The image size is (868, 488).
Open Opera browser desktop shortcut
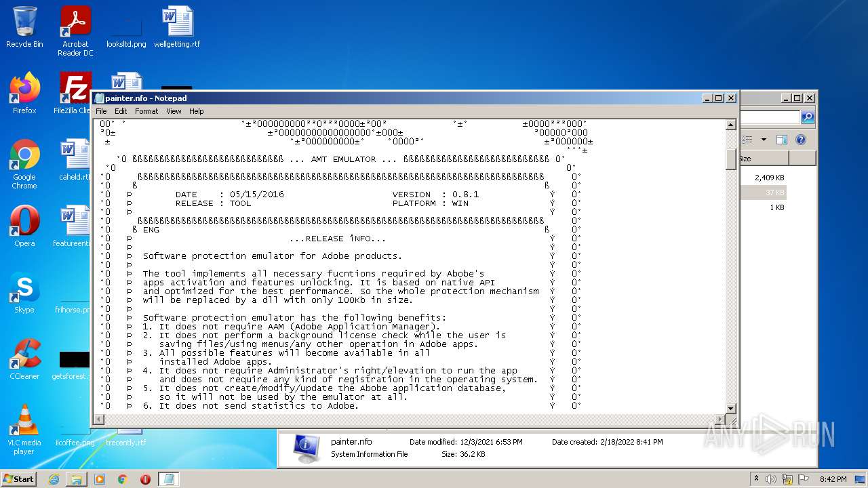[x=24, y=226]
